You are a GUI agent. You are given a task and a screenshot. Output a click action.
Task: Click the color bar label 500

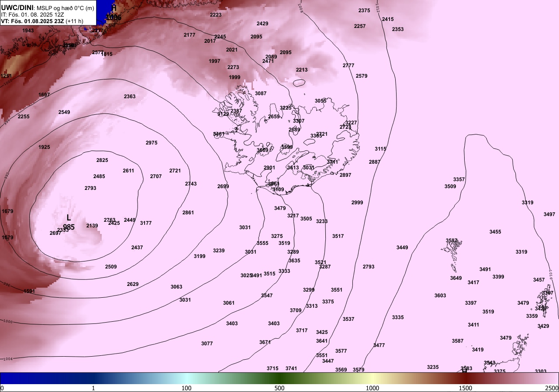tap(279, 388)
